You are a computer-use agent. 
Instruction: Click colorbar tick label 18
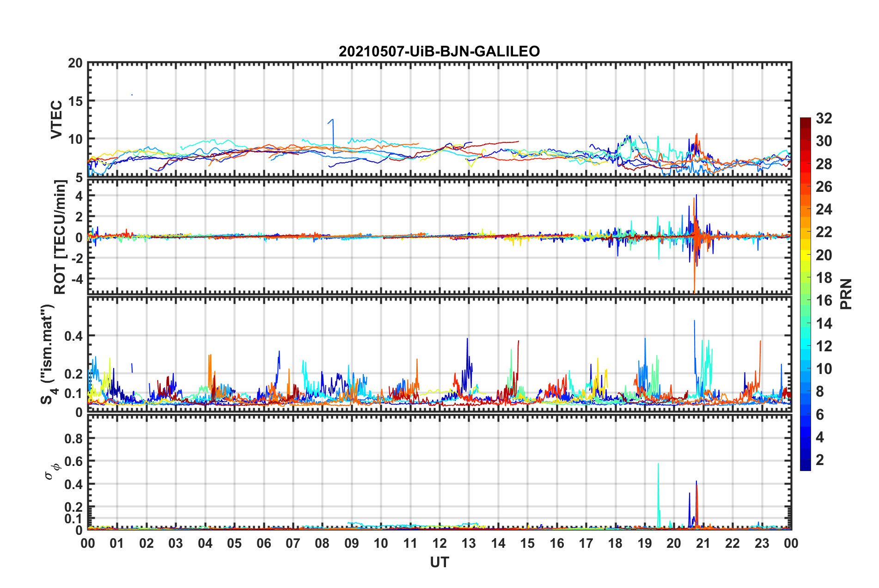click(824, 278)
